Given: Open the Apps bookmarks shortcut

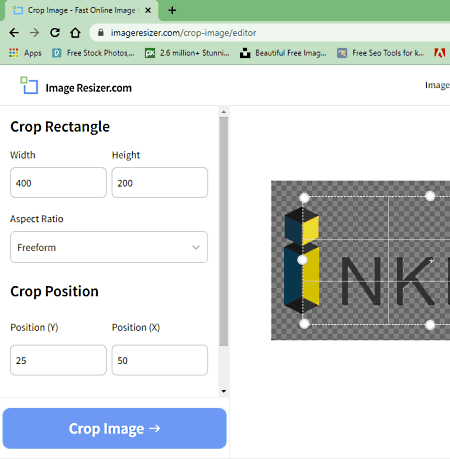Looking at the screenshot, I should pos(25,53).
